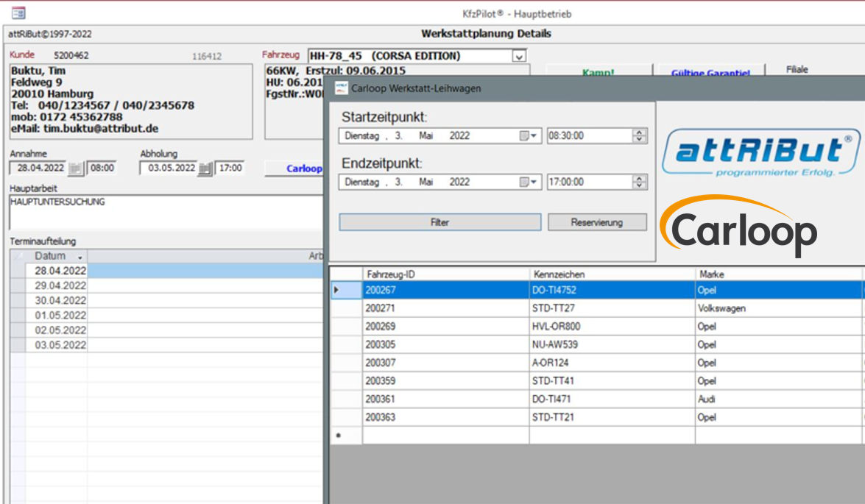Open the Endzeitpunkt date dropdown calendar
The width and height of the screenshot is (865, 504).
pyautogui.click(x=529, y=182)
